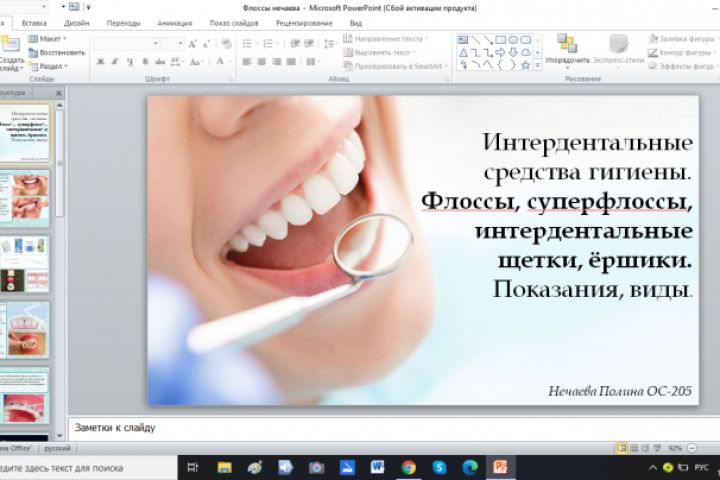Apply bulleted list icon
Image resolution: width=720 pixels, height=480 pixels.
tap(248, 44)
